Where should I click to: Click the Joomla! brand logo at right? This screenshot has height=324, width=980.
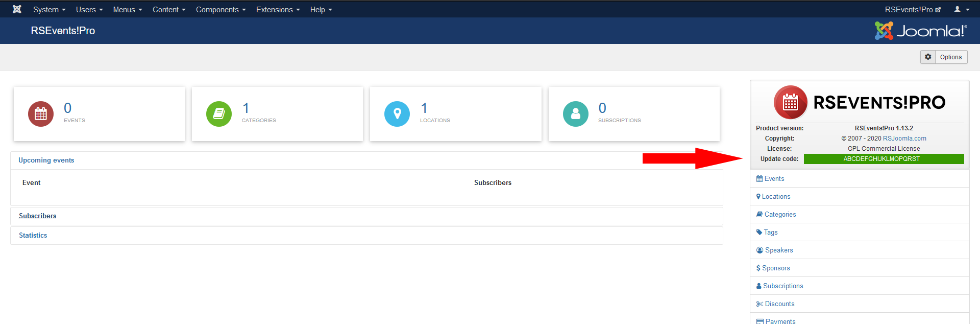921,31
